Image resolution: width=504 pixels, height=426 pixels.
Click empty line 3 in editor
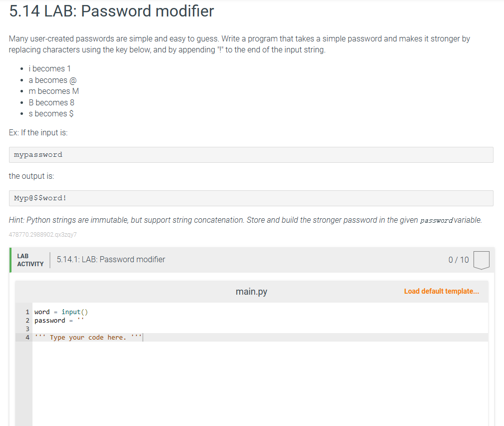(x=260, y=329)
